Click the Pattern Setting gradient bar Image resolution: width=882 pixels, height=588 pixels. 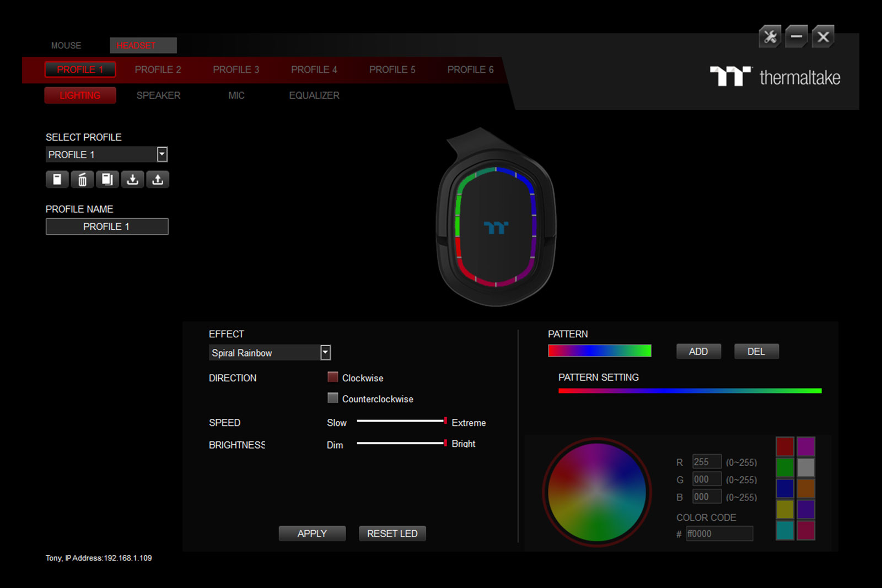tap(690, 391)
